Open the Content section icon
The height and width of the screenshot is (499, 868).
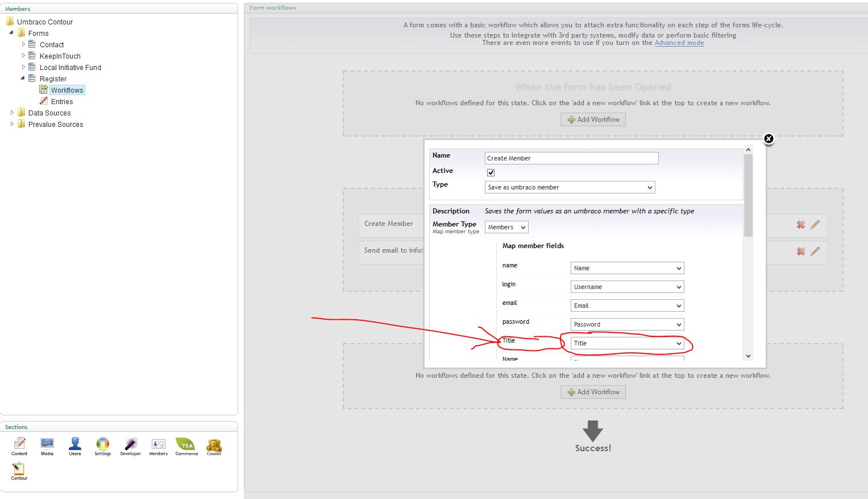19,444
